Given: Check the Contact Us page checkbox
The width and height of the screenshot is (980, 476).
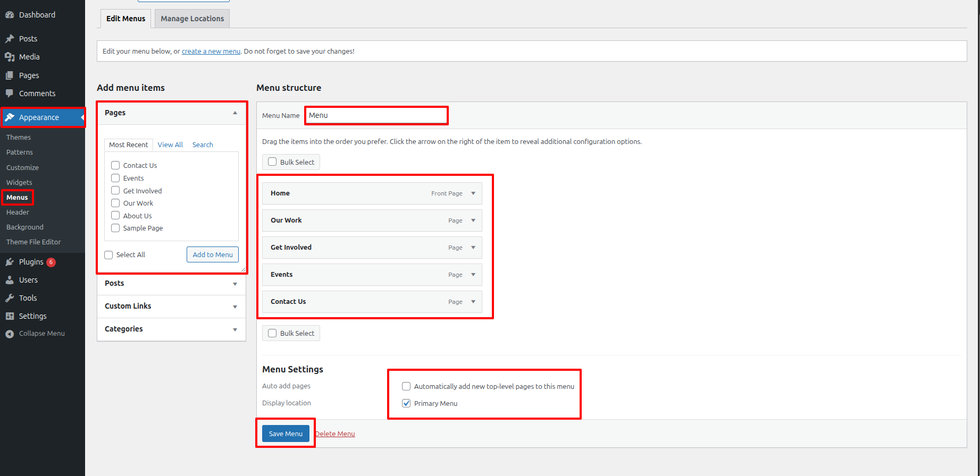Looking at the screenshot, I should pos(115,165).
